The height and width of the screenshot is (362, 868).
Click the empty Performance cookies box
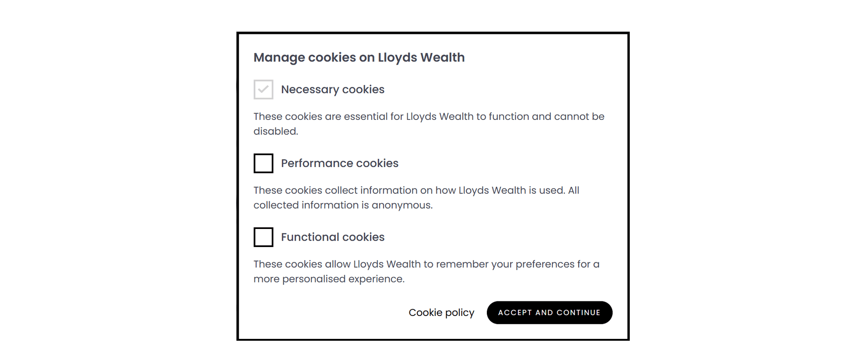(x=263, y=163)
